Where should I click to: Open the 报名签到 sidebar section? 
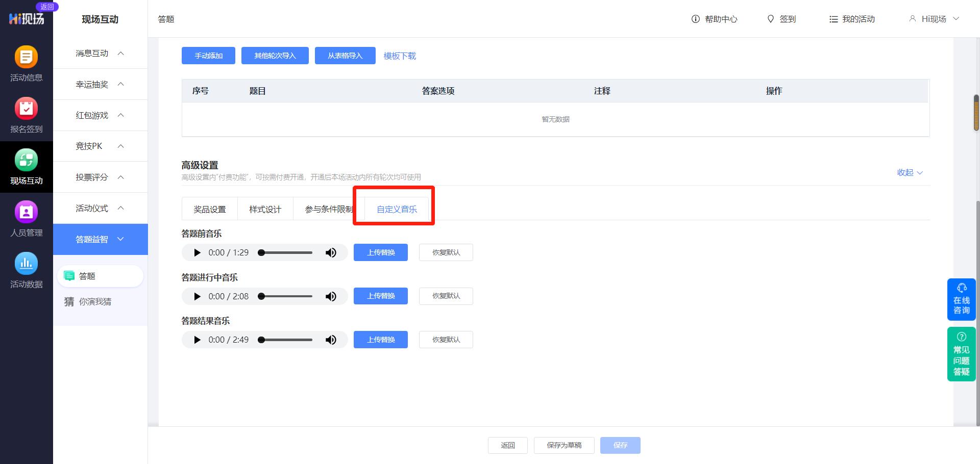[x=26, y=116]
